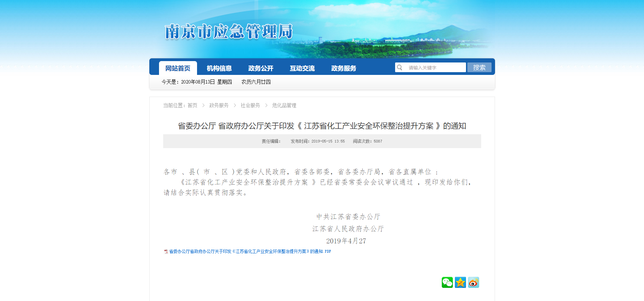
Task: Share to Sina Weibo icon
Action: coord(474,282)
